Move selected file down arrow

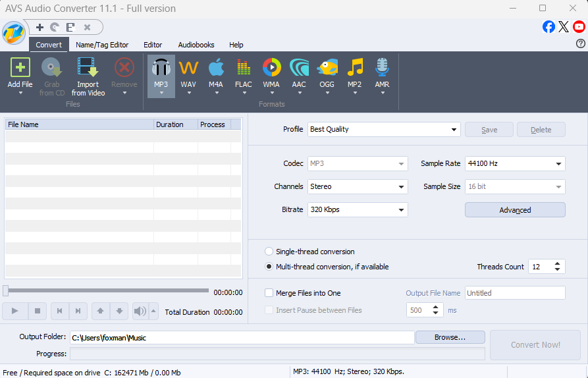[119, 311]
